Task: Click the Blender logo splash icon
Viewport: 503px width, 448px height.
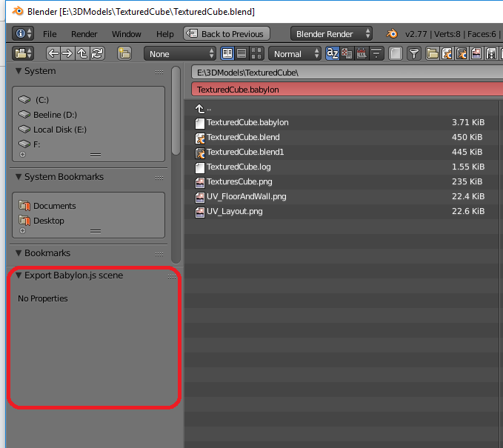Action: coord(392,33)
